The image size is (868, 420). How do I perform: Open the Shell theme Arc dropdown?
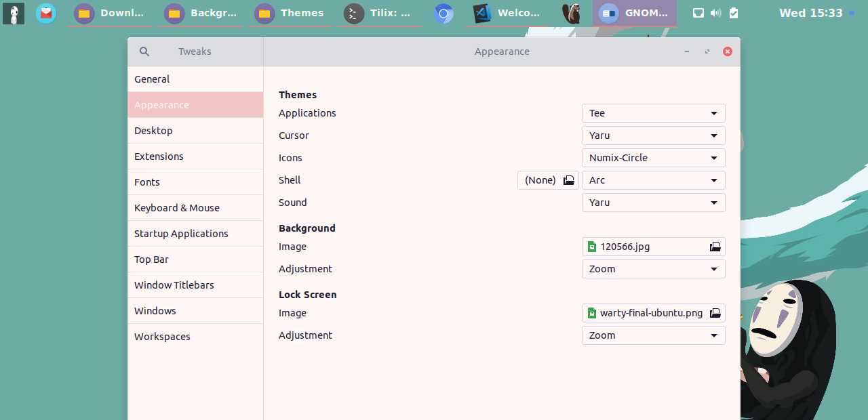point(653,180)
